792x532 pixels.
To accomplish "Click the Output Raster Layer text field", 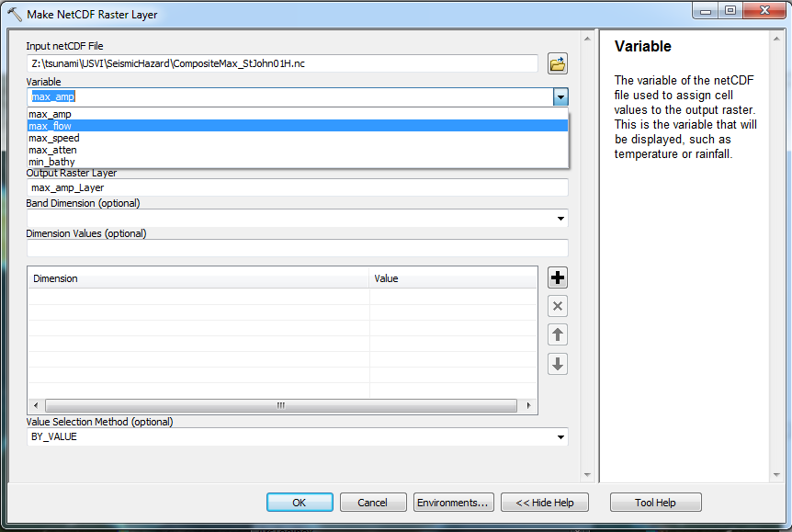I will 297,187.
